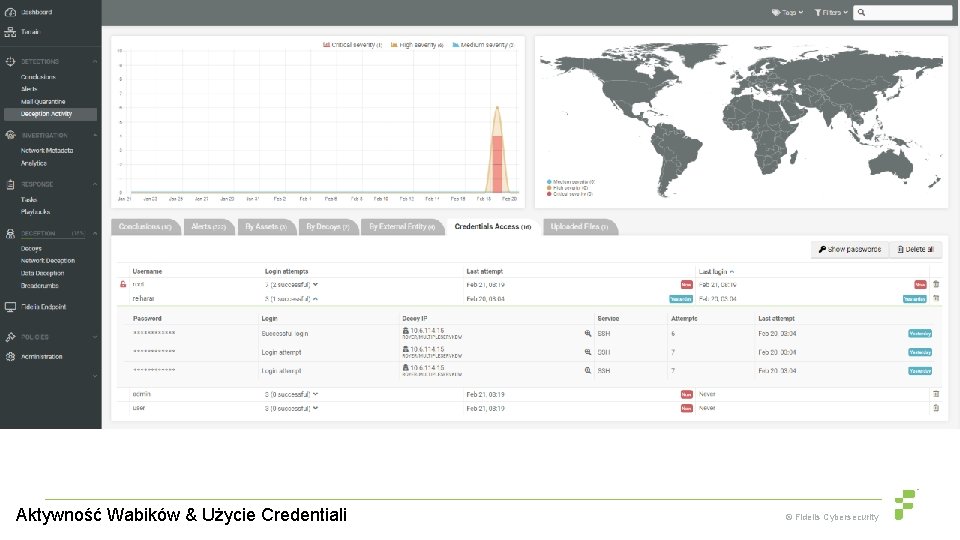The image size is (960, 540).
Task: Sort by the Last login column arrow
Action: pyautogui.click(x=732, y=271)
